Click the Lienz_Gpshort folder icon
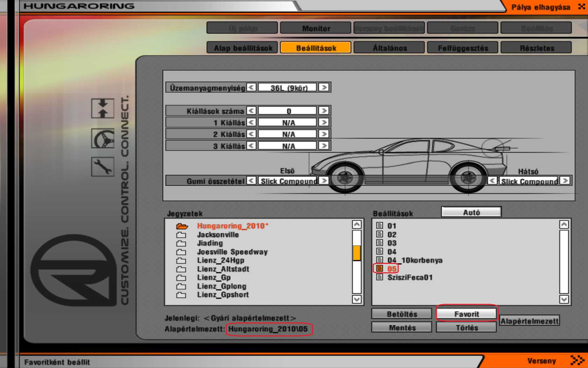The image size is (588, 368). (181, 295)
